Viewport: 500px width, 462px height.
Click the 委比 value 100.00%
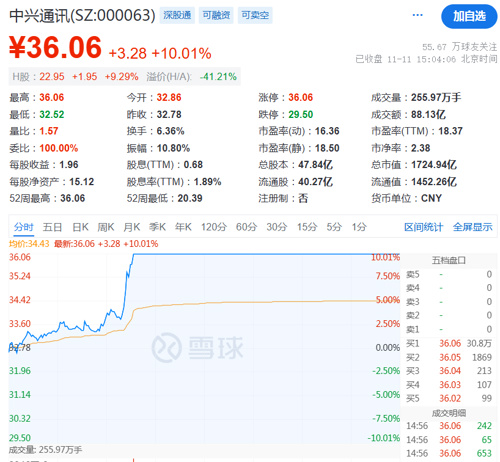[x=59, y=148]
